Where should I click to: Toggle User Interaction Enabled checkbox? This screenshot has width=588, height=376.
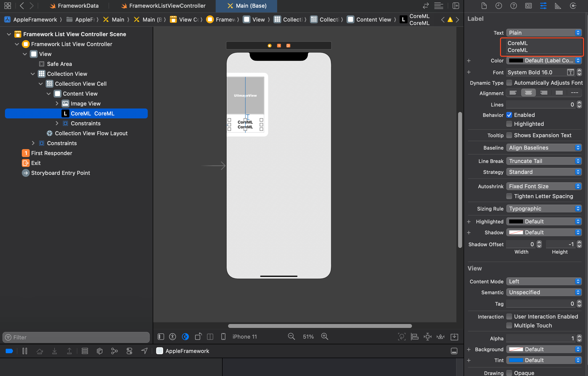[x=509, y=317]
